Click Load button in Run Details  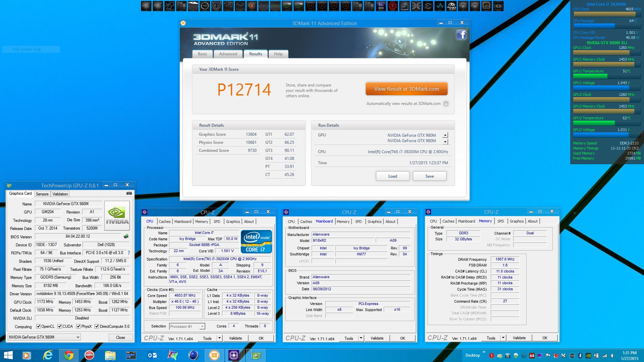392,176
